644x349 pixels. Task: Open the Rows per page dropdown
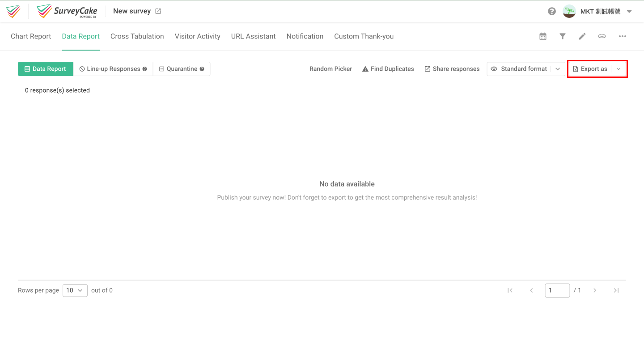75,290
